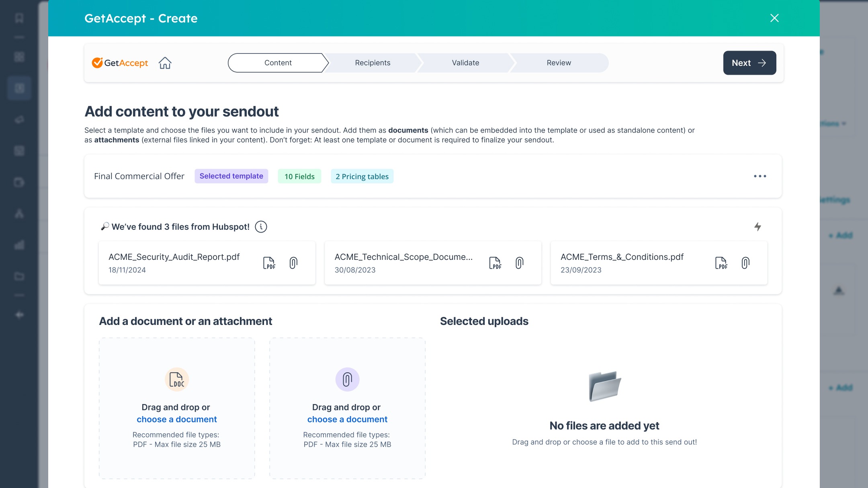Click "choose a document" under the paperclip icon
The height and width of the screenshot is (488, 868).
pyautogui.click(x=347, y=419)
